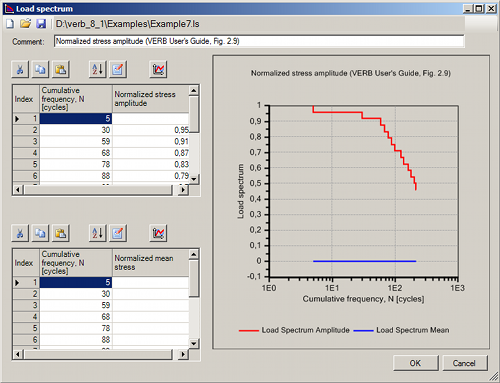
Task: Copy cells in the amplitude table toolbar
Action: point(40,69)
